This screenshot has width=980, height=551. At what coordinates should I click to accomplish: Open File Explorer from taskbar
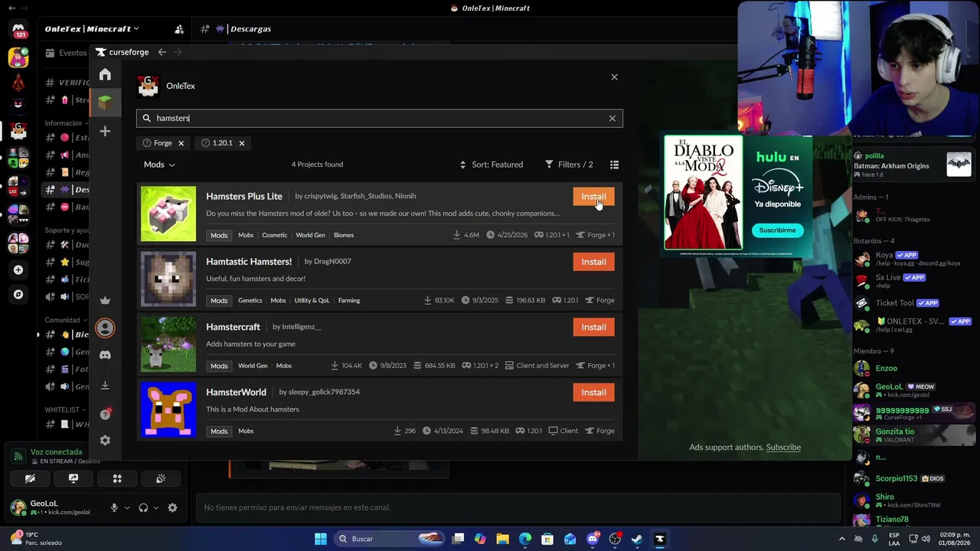502,539
